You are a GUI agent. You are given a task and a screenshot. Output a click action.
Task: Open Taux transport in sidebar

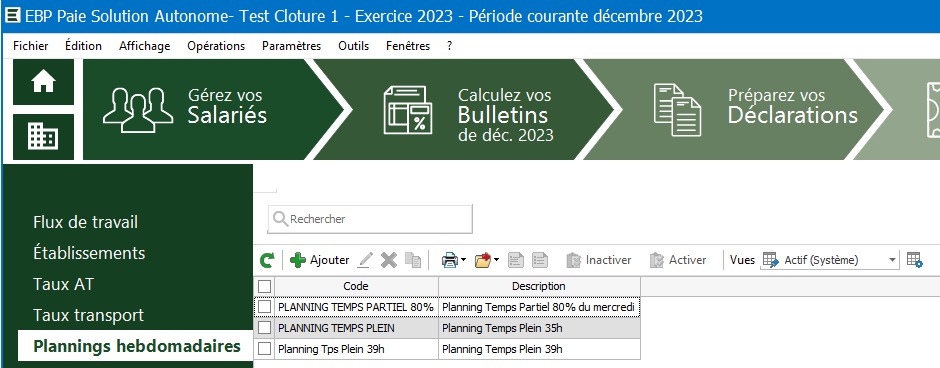point(89,315)
